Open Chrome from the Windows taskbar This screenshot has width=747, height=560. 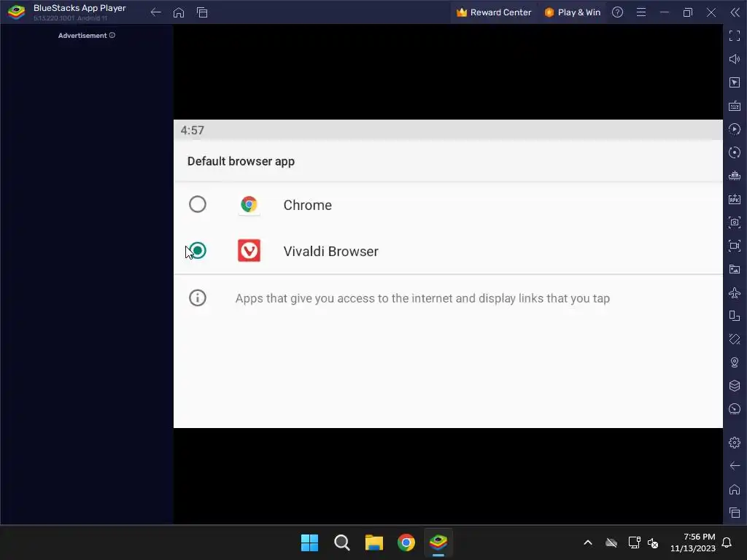coord(406,542)
